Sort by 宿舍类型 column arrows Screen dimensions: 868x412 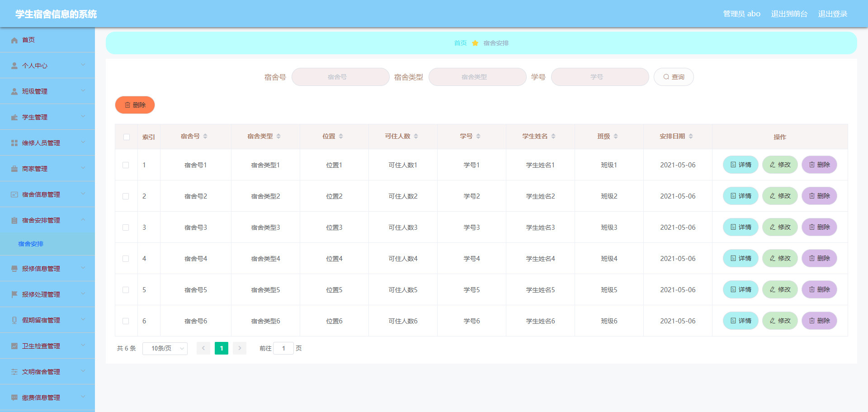(x=278, y=136)
